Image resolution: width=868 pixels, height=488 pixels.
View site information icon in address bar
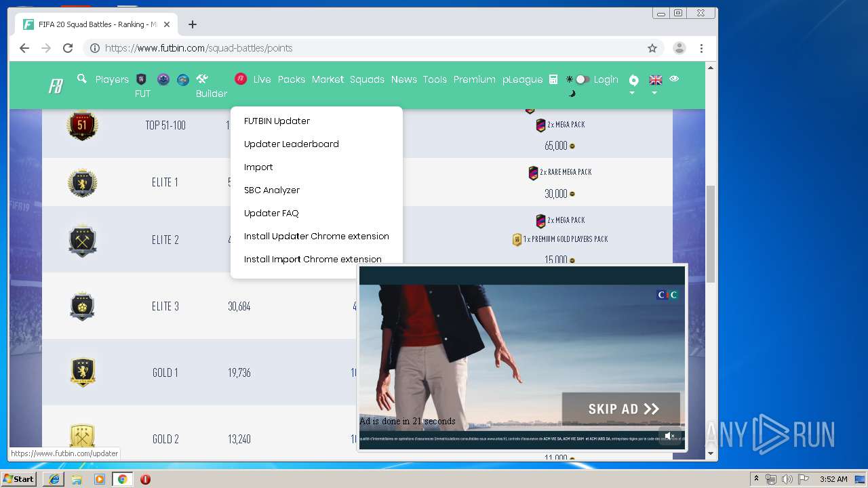tap(95, 48)
